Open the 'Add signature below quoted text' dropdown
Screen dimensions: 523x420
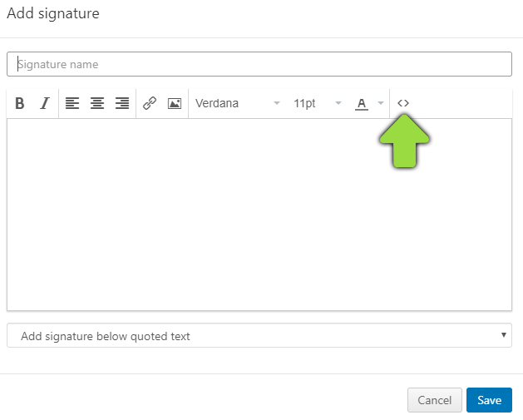pos(249,336)
